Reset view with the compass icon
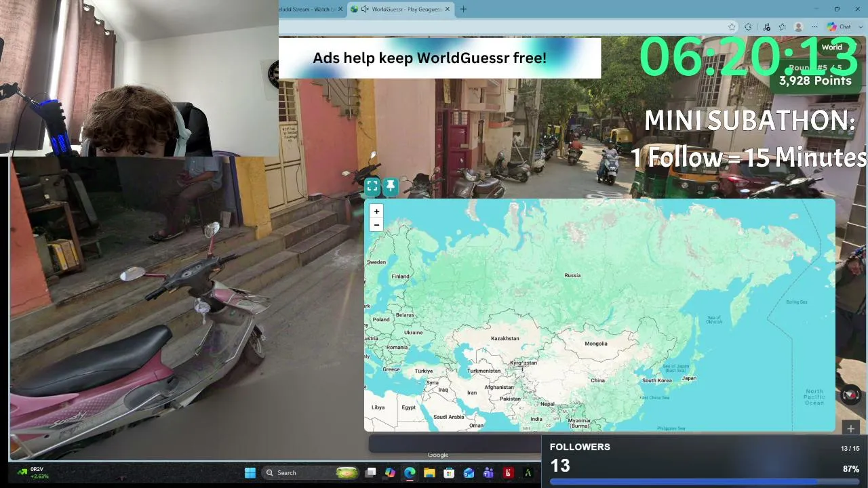The image size is (868, 488). click(x=850, y=394)
